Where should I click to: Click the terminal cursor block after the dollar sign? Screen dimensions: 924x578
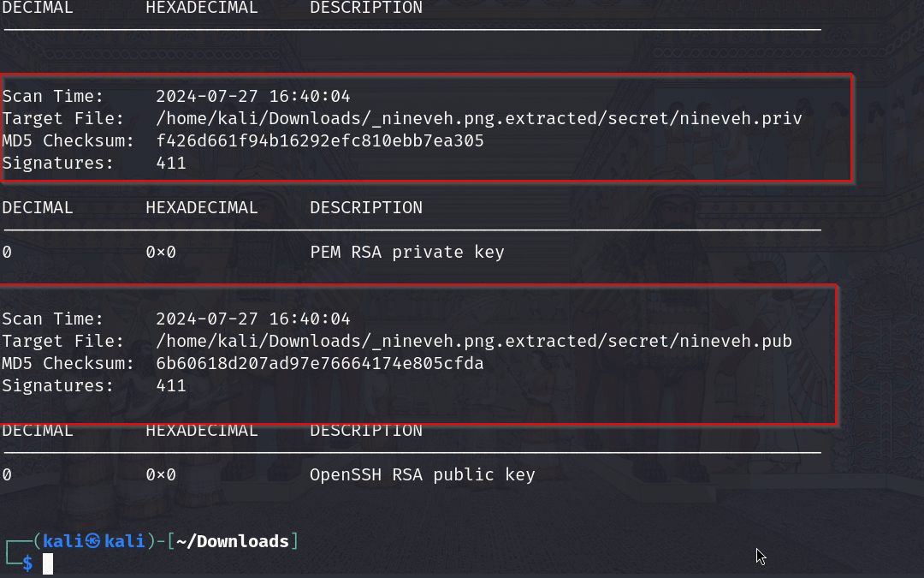48,563
